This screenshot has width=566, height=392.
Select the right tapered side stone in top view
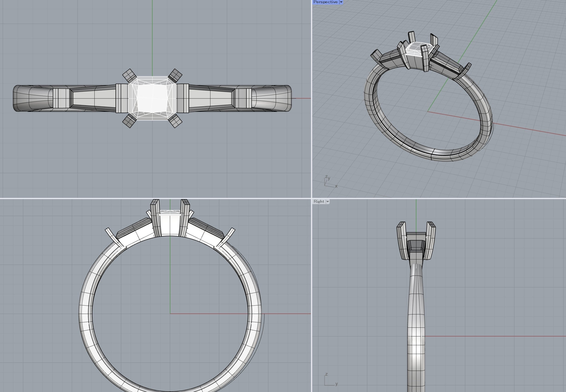(211, 98)
